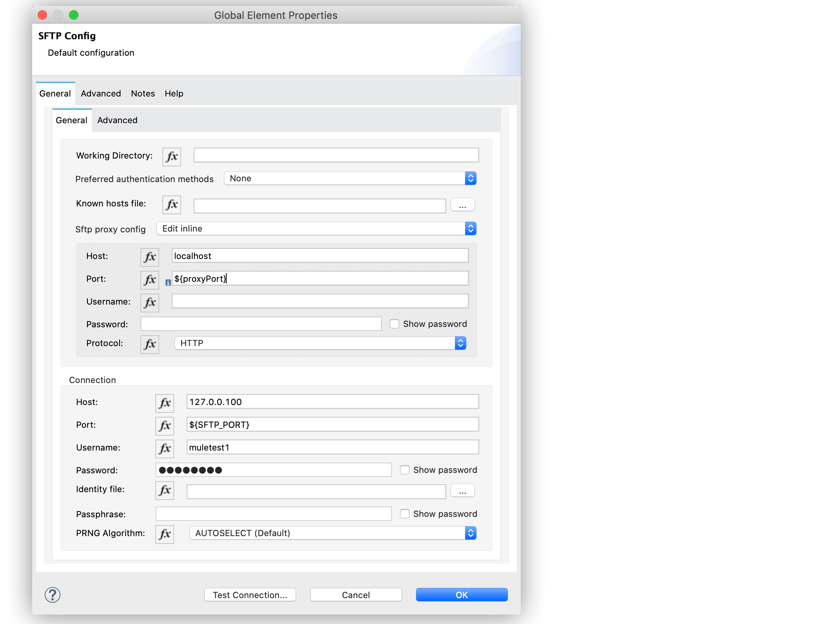Click the fx icon next to connection Username
840x624 pixels.
point(164,448)
